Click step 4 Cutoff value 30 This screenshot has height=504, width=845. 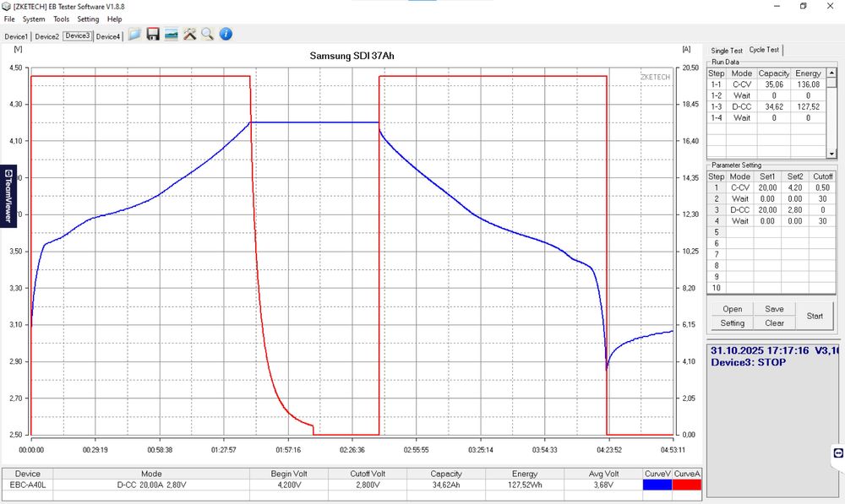point(822,221)
